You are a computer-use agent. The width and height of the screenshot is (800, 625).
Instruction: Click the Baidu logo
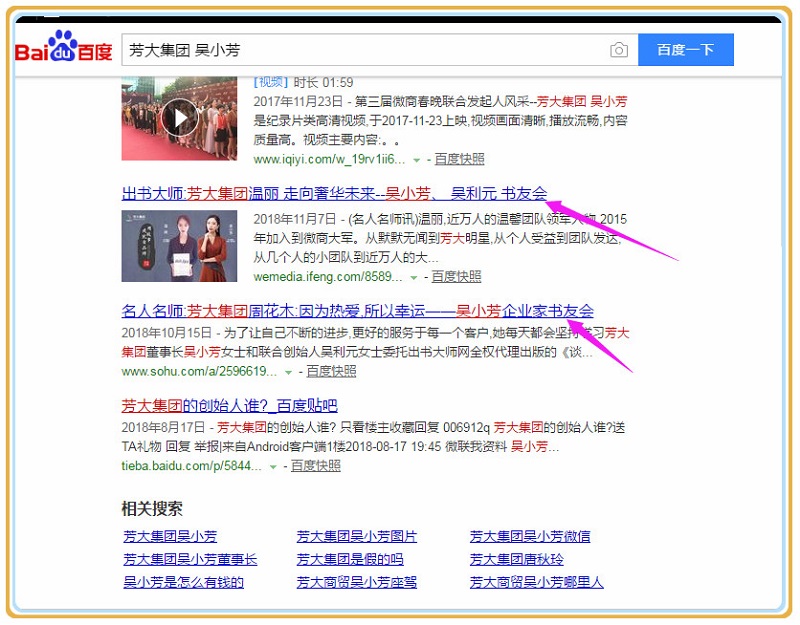(x=62, y=49)
